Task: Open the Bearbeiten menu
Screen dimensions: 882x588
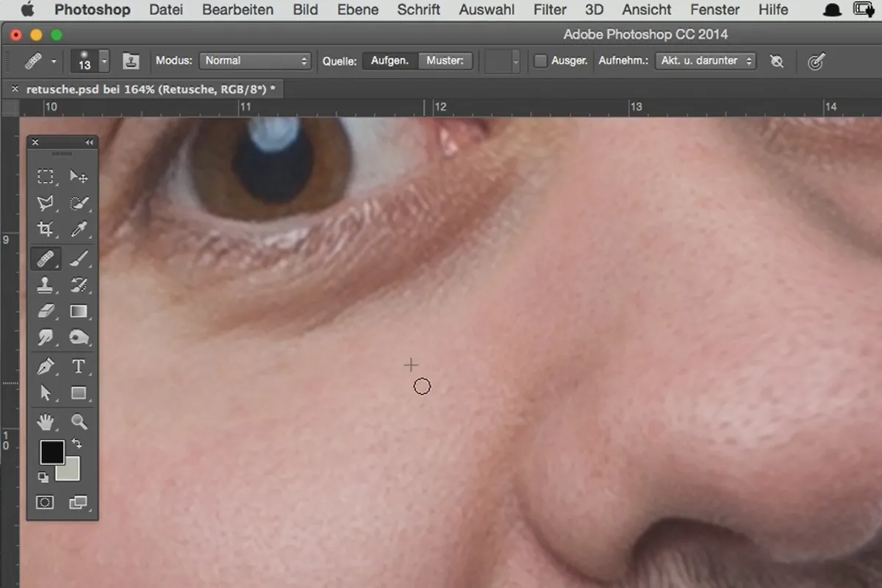Action: tap(237, 10)
